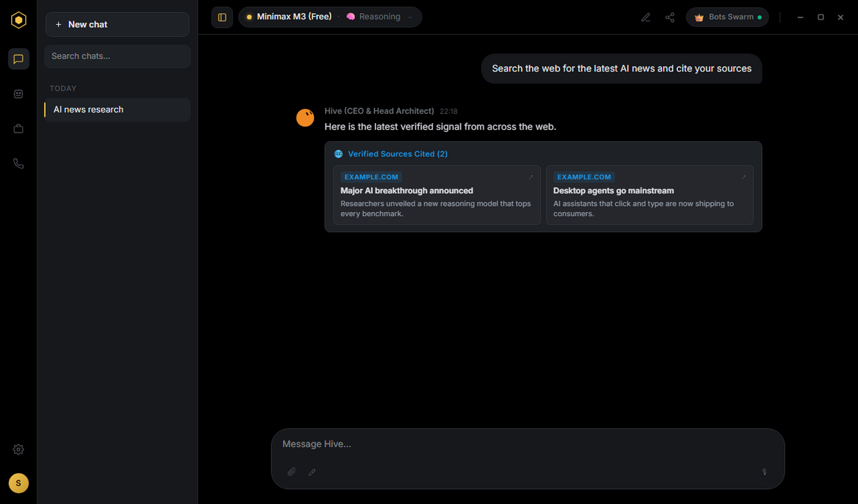Image resolution: width=858 pixels, height=504 pixels.
Task: Open the Hive hexagon logo
Action: 18,20
